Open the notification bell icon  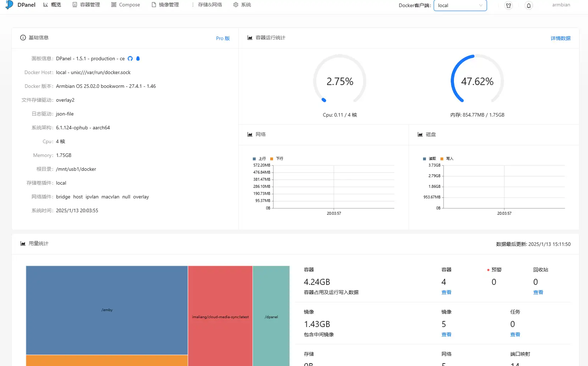click(x=528, y=5)
